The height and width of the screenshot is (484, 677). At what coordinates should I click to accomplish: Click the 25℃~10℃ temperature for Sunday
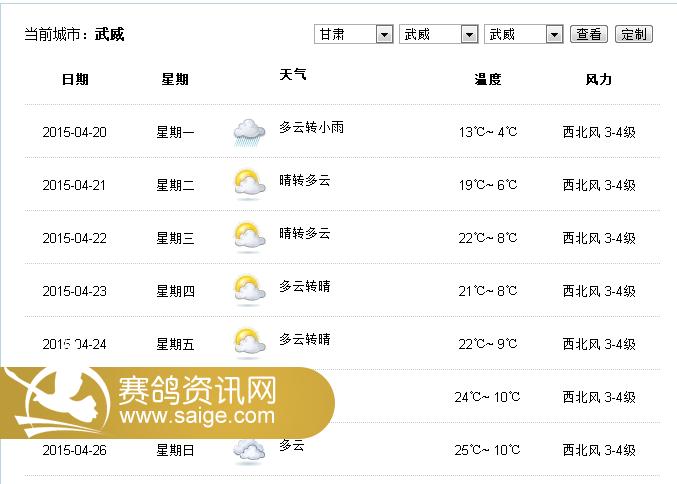click(x=487, y=450)
